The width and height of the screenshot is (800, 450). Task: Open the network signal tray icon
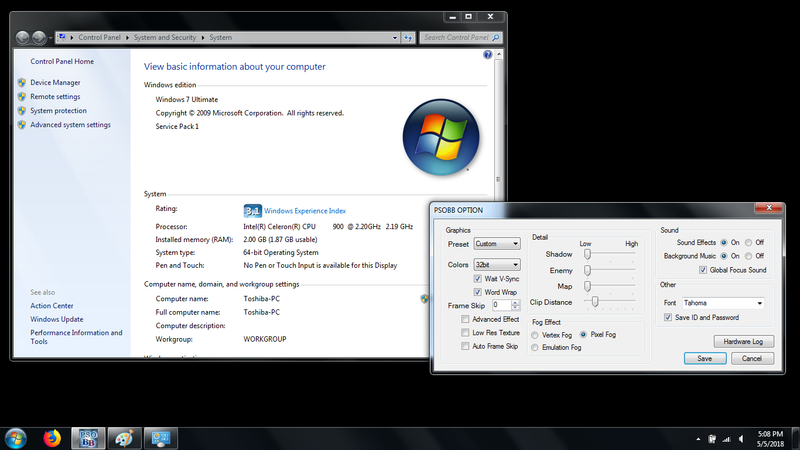point(727,439)
